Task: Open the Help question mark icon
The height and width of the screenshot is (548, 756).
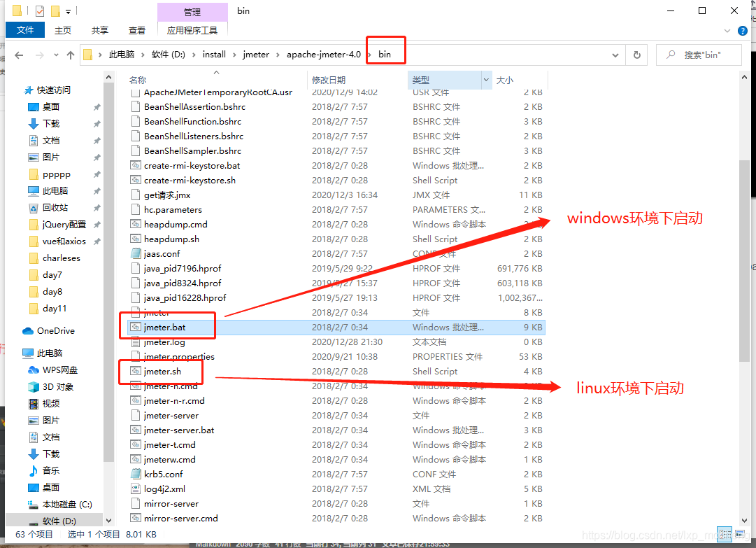Action: click(x=743, y=31)
